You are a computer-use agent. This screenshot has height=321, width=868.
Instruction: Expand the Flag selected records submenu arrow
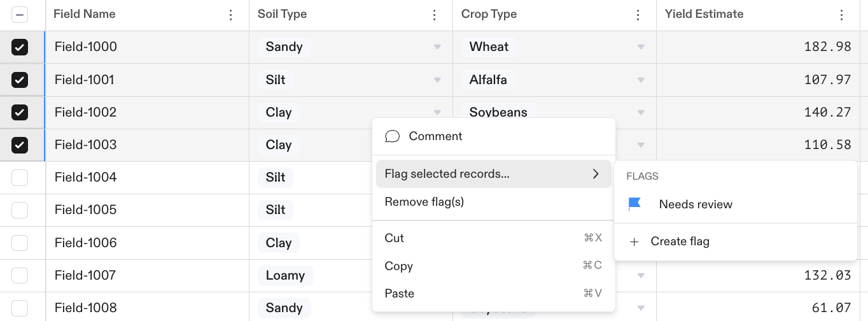(596, 174)
